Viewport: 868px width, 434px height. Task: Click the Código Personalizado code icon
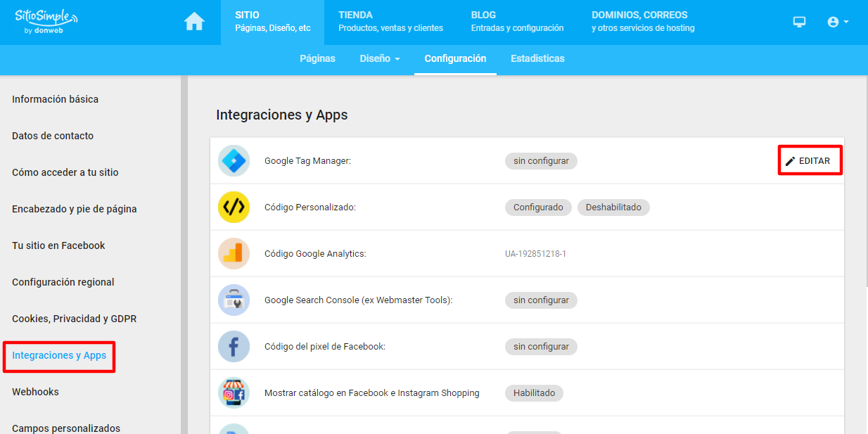[x=234, y=207]
